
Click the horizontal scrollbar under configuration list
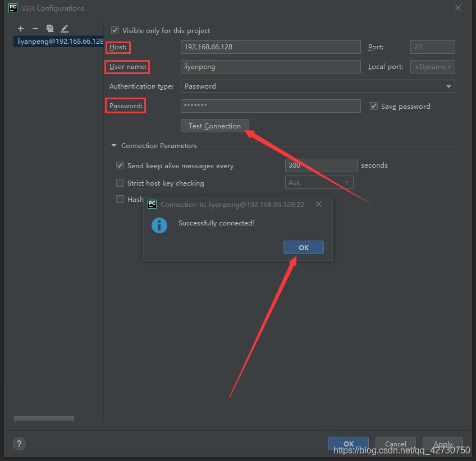(44, 418)
